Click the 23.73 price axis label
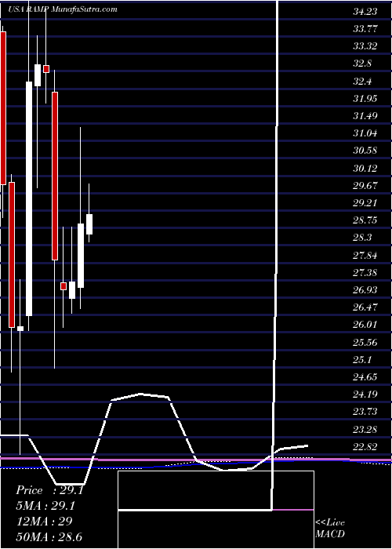392x549 pixels. click(x=365, y=412)
